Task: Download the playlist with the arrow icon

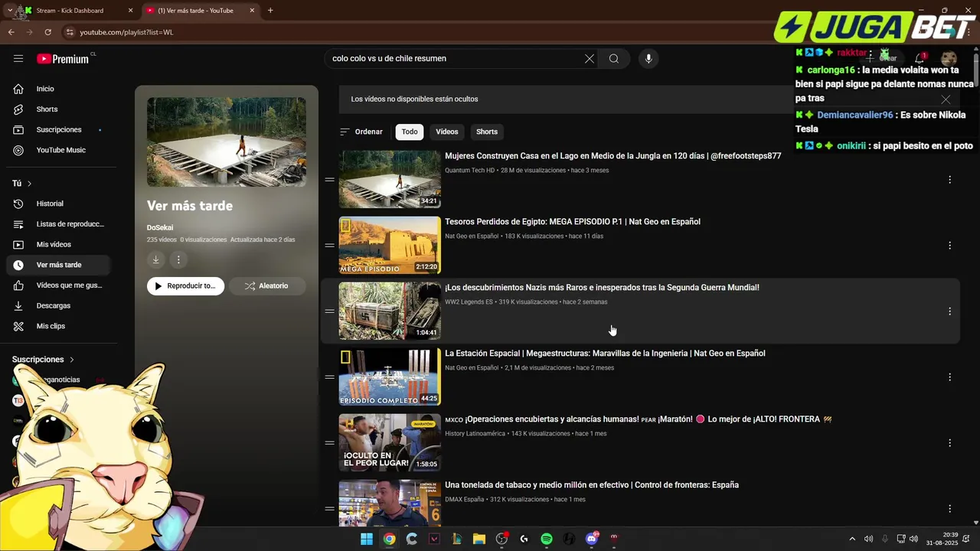Action: pyautogui.click(x=155, y=259)
